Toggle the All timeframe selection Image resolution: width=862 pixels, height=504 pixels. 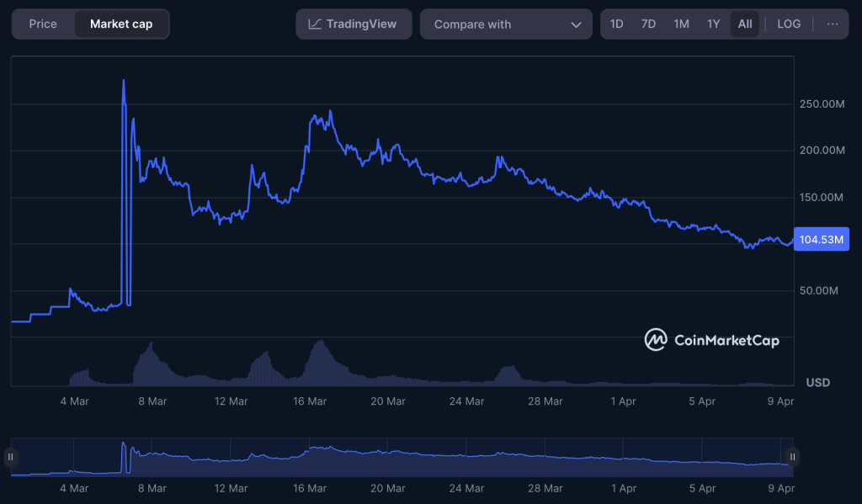click(x=744, y=24)
